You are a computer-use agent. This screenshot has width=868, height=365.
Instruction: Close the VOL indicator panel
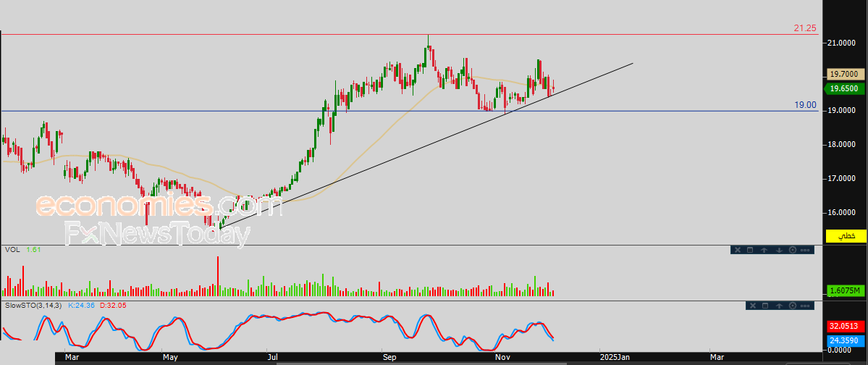(738, 250)
